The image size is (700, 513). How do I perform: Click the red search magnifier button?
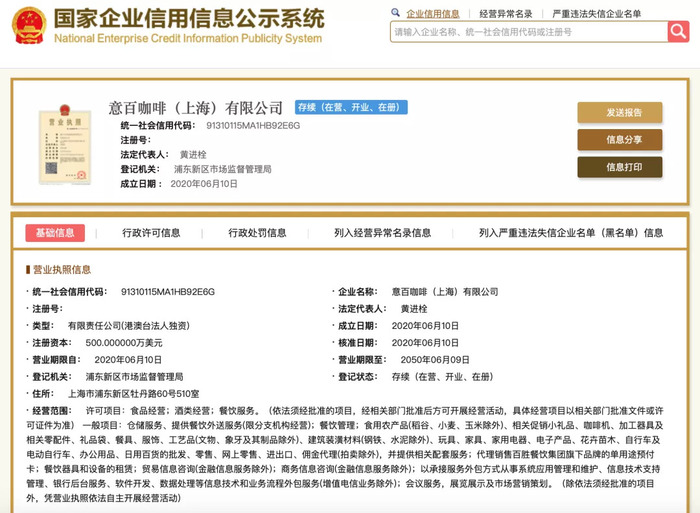tap(678, 32)
